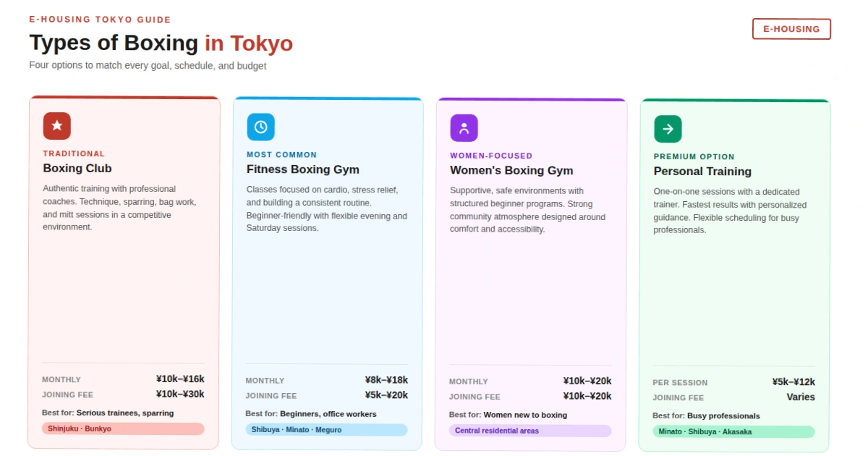Click the MONTHLY label on Fitness Boxing Gym
Image resolution: width=868 pixels, height=456 pixels.
[265, 380]
